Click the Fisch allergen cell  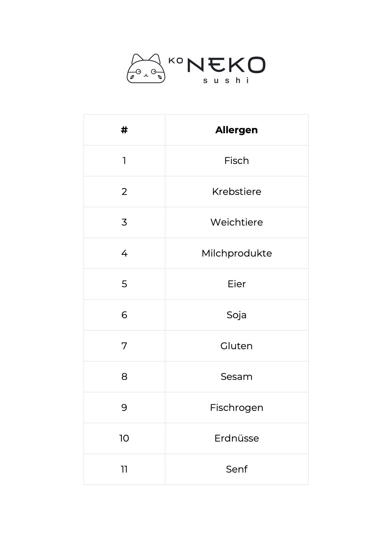[x=237, y=161]
